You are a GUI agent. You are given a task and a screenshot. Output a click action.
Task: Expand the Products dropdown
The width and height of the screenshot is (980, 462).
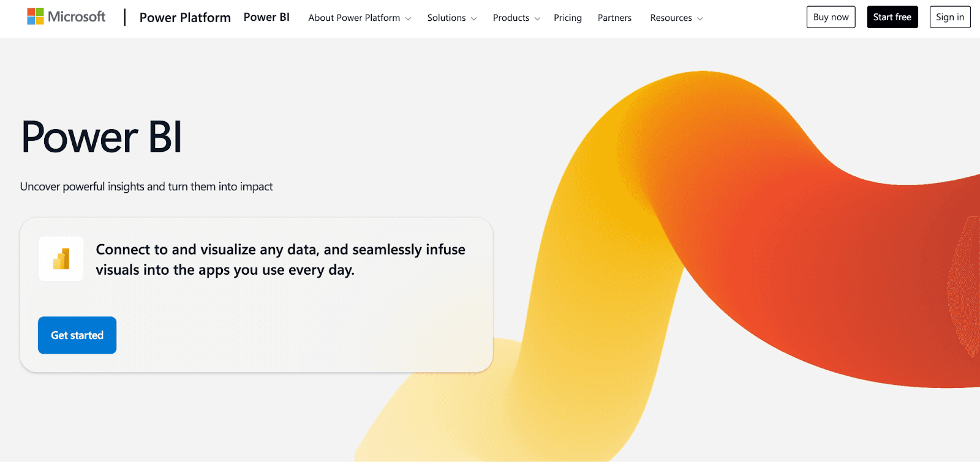[x=516, y=18]
